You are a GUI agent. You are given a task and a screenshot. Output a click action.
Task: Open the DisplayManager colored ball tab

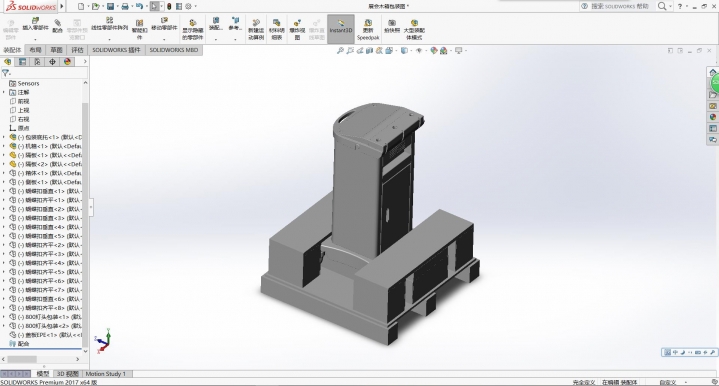pyautogui.click(x=67, y=61)
